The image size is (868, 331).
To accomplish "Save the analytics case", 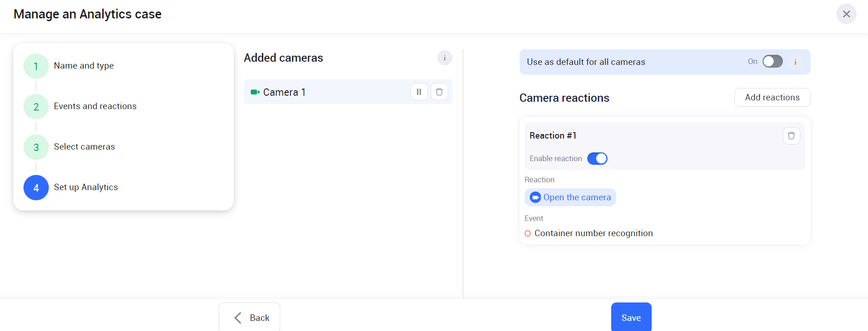I will [x=631, y=318].
